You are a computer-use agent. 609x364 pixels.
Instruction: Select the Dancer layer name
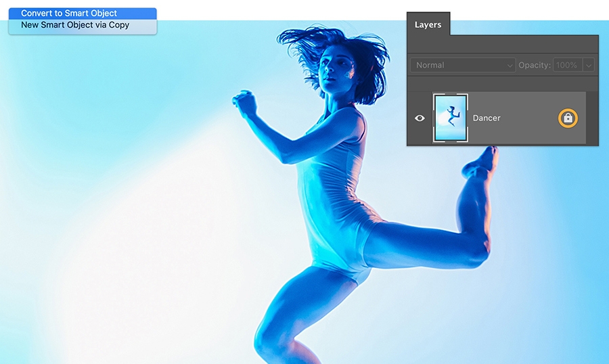[x=487, y=118]
